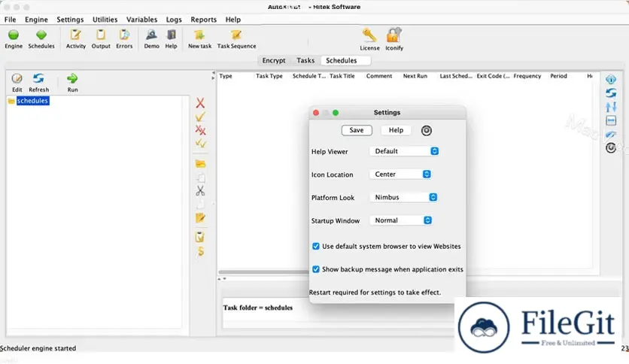Screen dimensions: 629x364
Task: Click the black power icon on right strip
Action: (x=610, y=148)
